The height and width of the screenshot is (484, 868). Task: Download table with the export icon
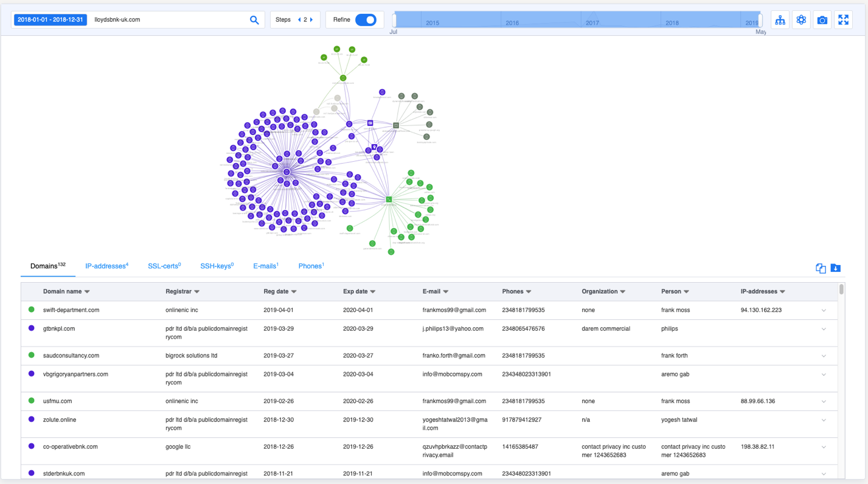[836, 268]
